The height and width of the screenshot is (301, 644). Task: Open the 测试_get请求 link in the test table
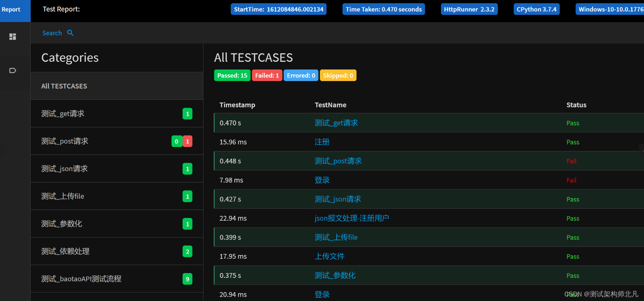(x=336, y=123)
